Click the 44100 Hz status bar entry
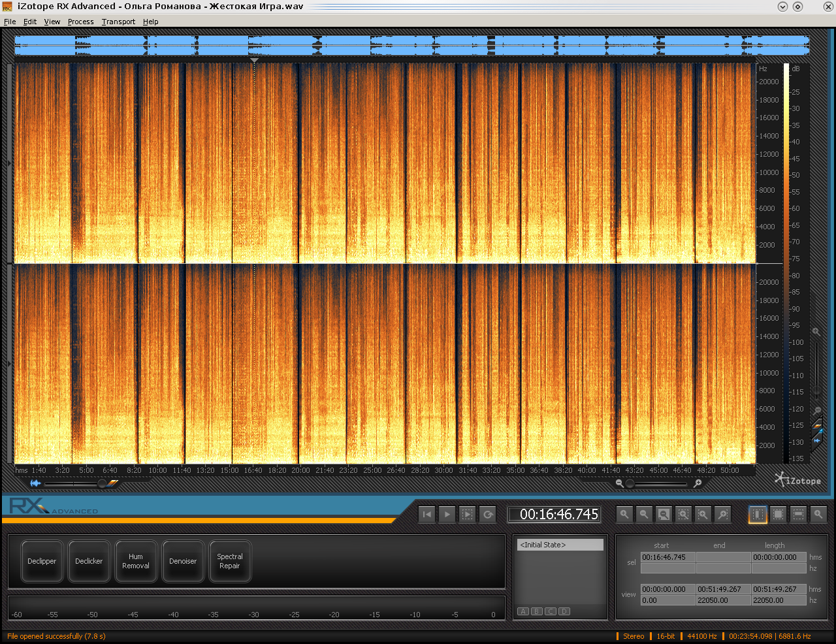836x644 pixels. (x=701, y=636)
